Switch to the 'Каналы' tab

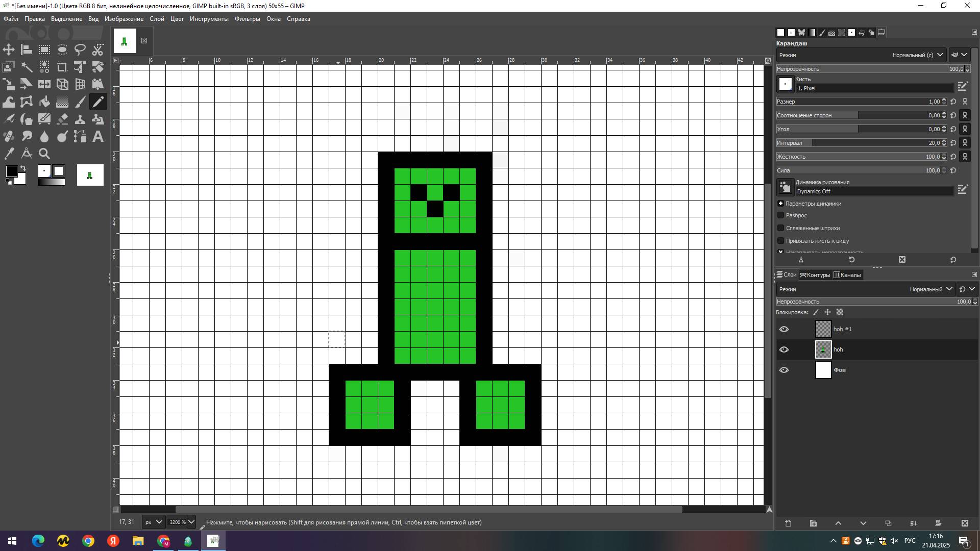[847, 275]
